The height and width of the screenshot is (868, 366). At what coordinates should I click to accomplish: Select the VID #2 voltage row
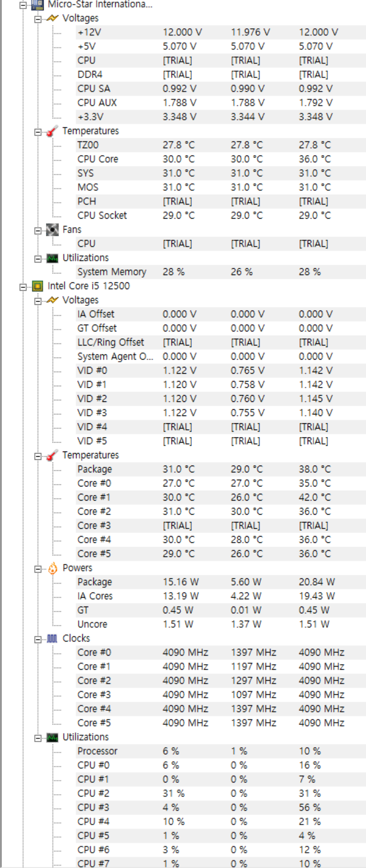[221, 399]
